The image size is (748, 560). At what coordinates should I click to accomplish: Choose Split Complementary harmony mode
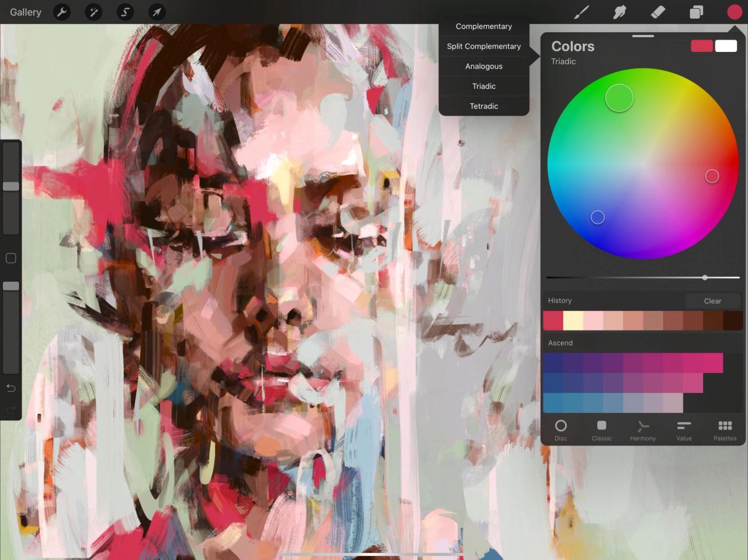click(x=484, y=46)
